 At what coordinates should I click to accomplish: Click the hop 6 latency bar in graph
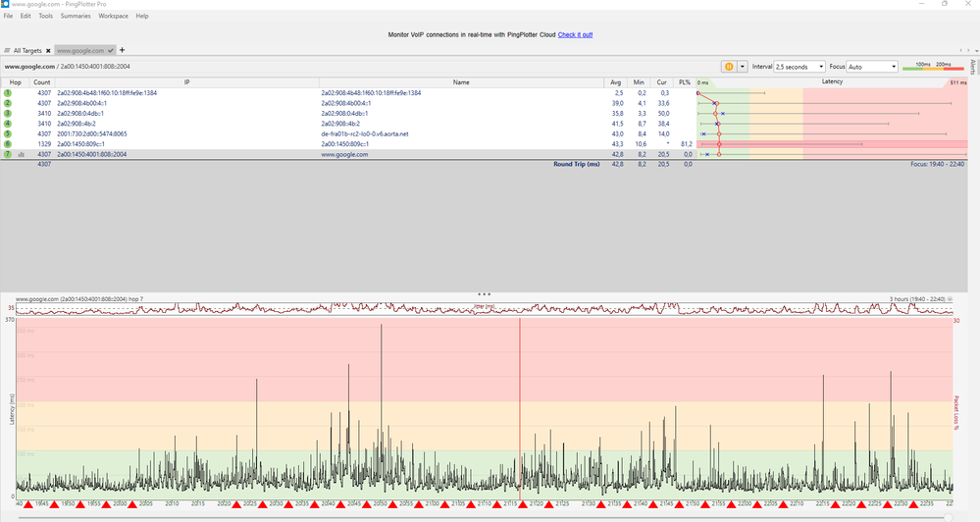[x=832, y=144]
